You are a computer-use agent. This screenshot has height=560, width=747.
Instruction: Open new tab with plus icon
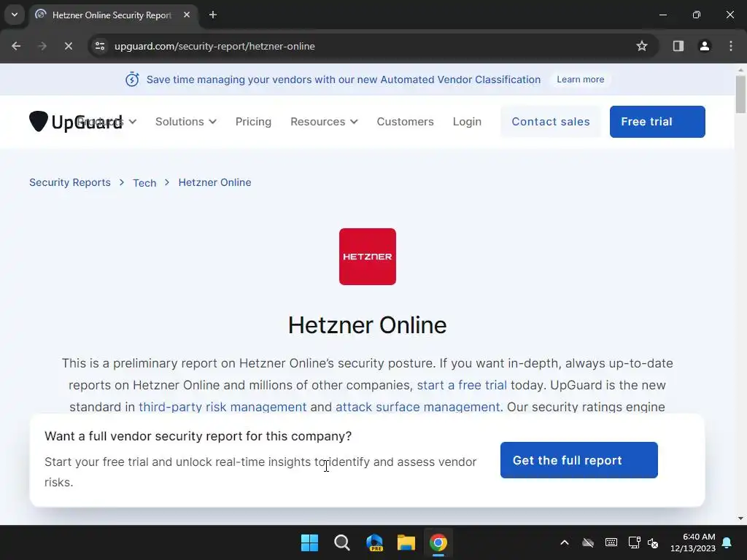213,15
